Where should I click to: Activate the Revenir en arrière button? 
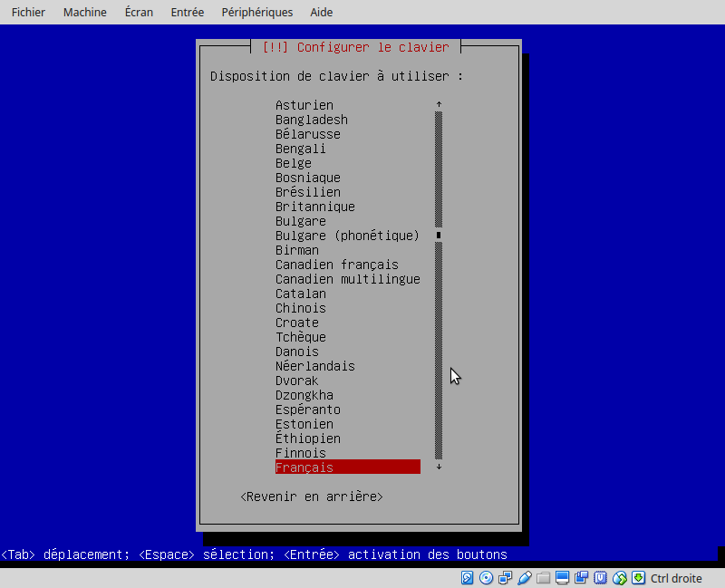tap(312, 496)
